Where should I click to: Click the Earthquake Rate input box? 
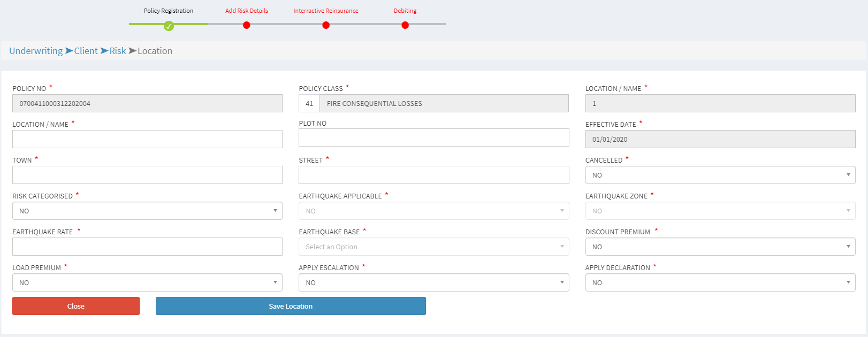[x=147, y=247]
